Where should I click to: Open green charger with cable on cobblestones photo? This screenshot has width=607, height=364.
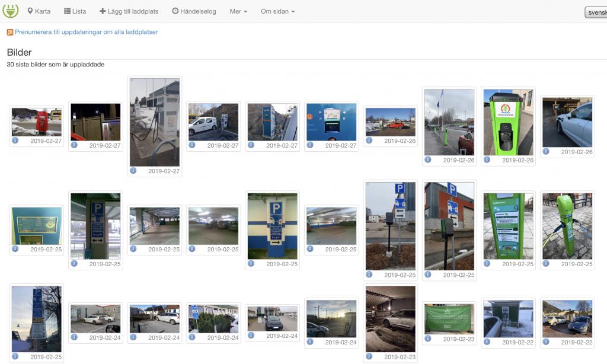pos(567,226)
